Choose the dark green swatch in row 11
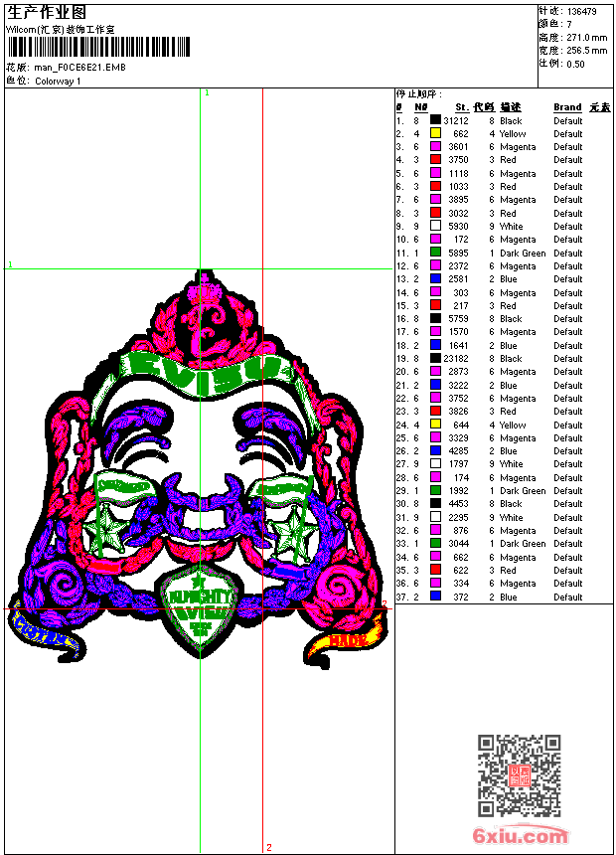The width and height of the screenshot is (616, 855). coord(435,253)
